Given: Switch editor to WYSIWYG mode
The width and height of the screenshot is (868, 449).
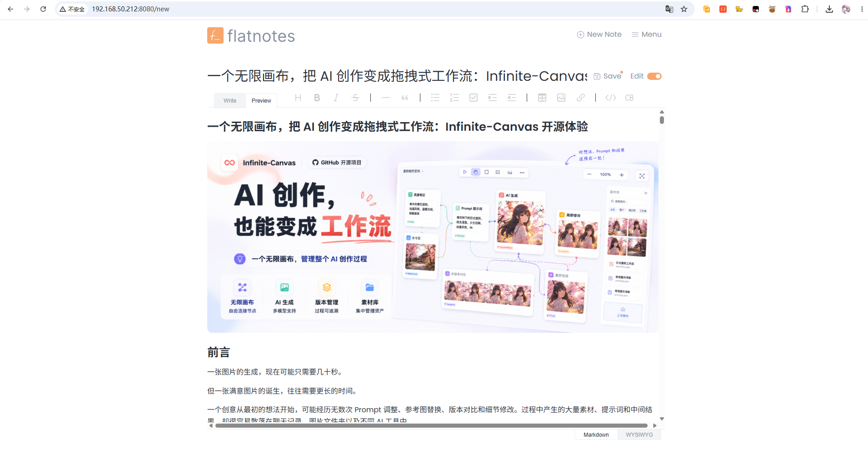Looking at the screenshot, I should pyautogui.click(x=639, y=435).
